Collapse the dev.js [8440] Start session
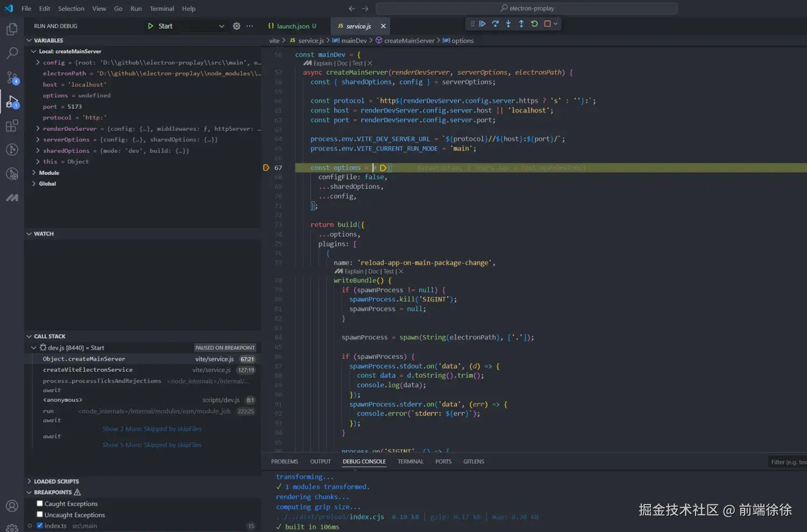 pos(34,348)
